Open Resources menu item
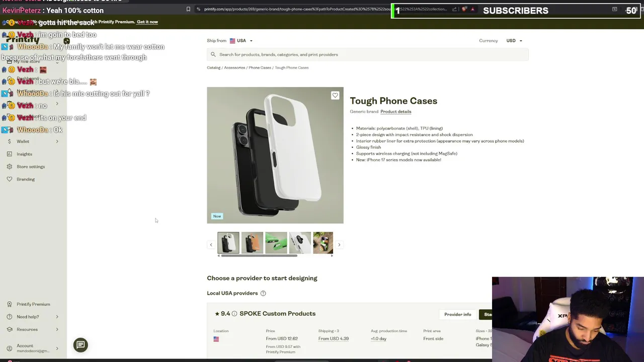Screen dimensions: 644x362 pyautogui.click(x=27, y=329)
